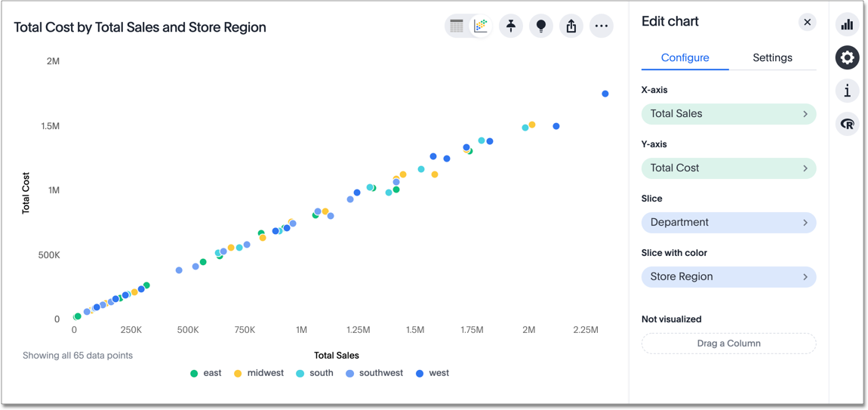Viewport: 868px width, 410px height.
Task: Open chart type bar-chart icon in sidebar
Action: (847, 25)
